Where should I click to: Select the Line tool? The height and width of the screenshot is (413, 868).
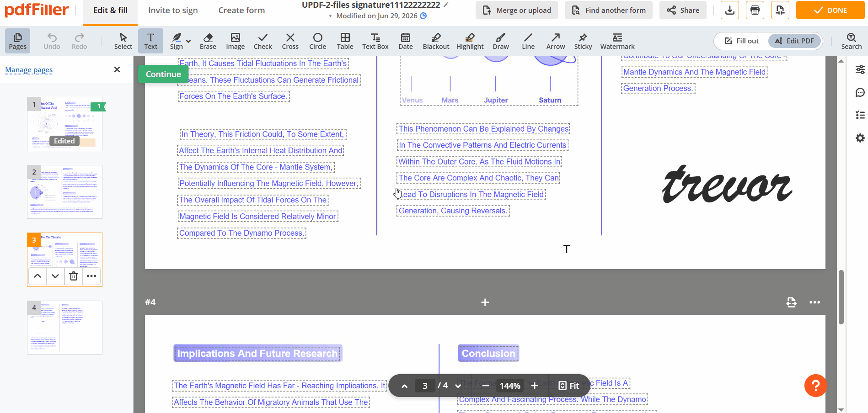click(x=528, y=41)
